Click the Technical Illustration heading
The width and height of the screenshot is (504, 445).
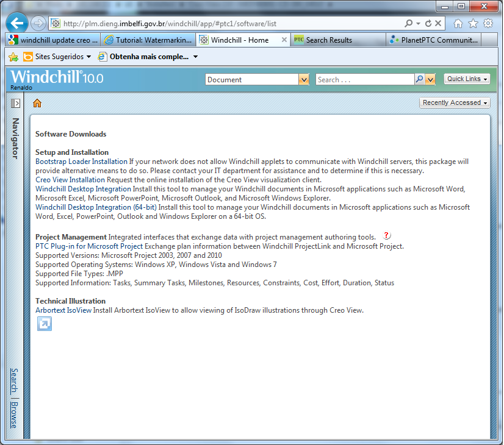point(70,301)
